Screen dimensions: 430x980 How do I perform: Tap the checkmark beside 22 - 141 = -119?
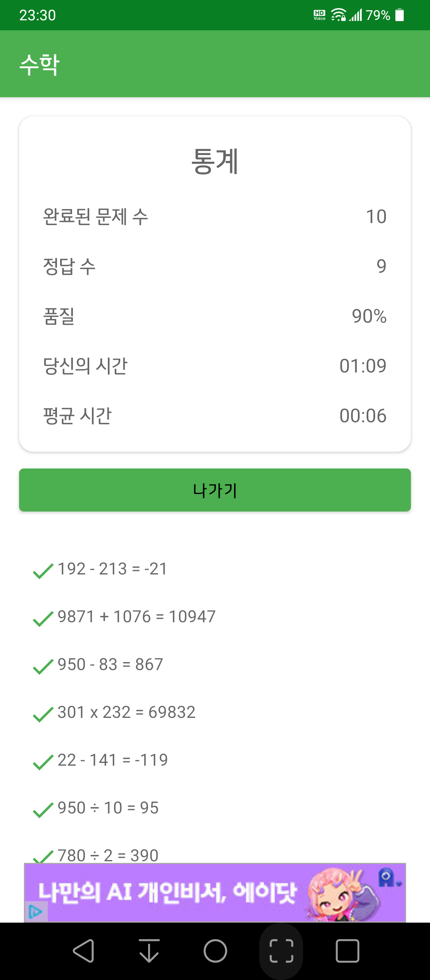43,762
